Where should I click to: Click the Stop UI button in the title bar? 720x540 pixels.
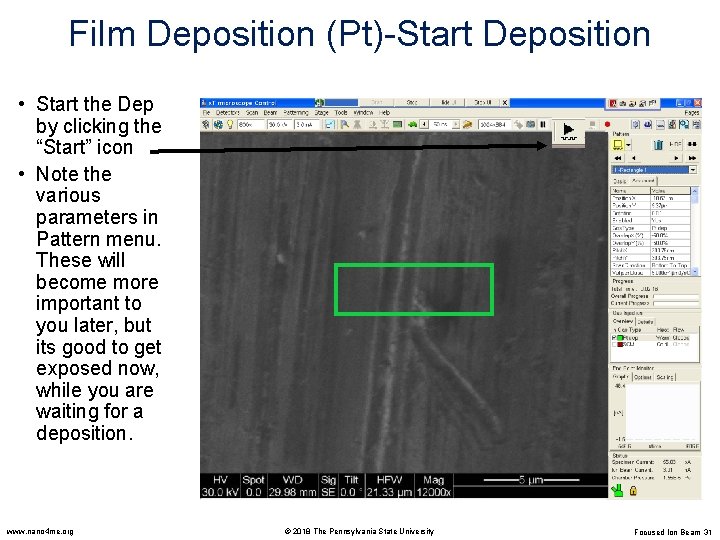482,102
